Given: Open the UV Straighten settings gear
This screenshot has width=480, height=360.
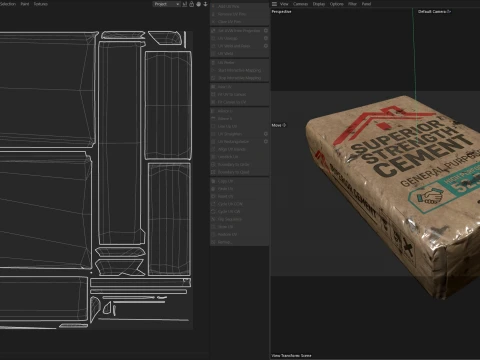Looking at the screenshot, I should [266, 134].
